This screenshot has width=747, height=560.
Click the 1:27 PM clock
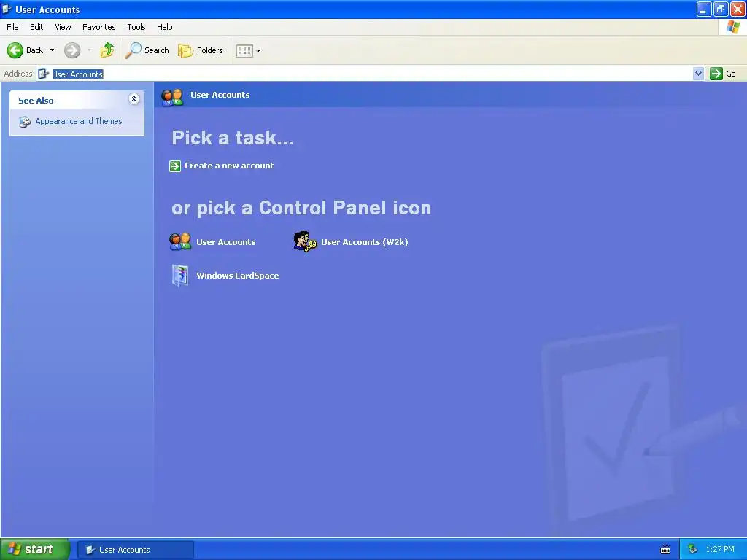[x=720, y=550]
